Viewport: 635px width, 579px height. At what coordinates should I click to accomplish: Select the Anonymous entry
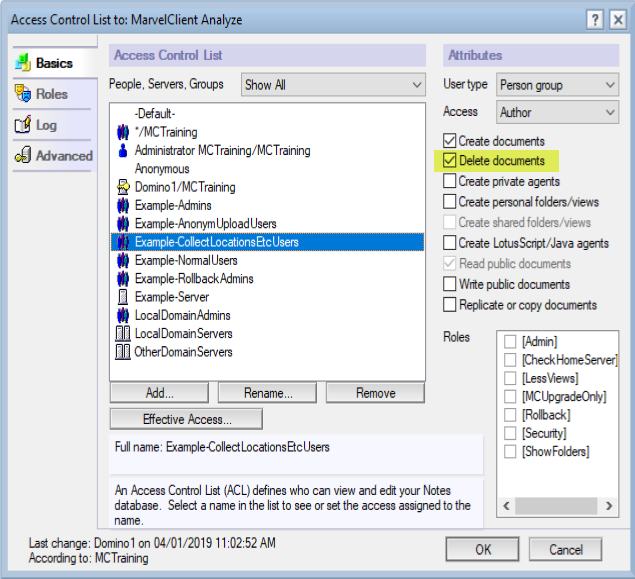pyautogui.click(x=267, y=168)
